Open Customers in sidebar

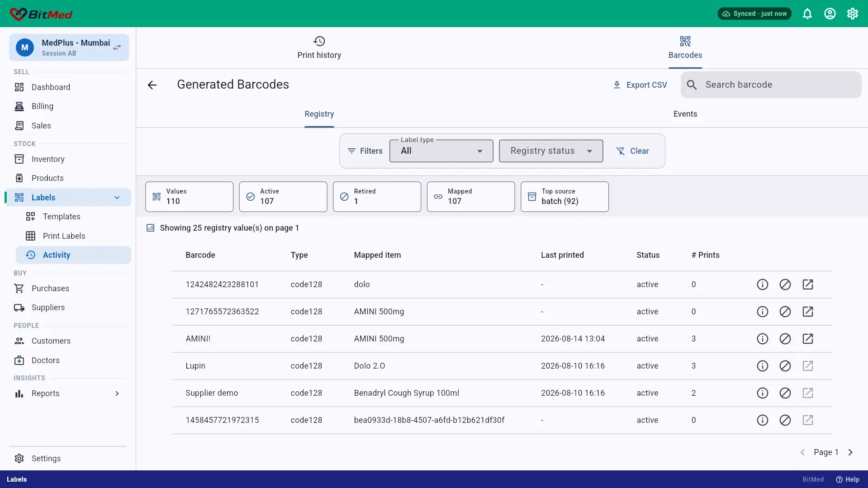tap(68, 341)
